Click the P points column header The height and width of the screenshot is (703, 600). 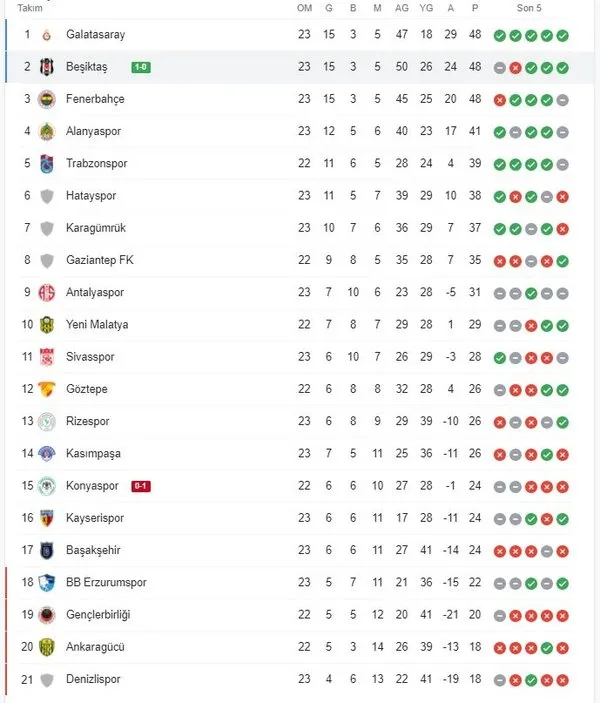475,8
